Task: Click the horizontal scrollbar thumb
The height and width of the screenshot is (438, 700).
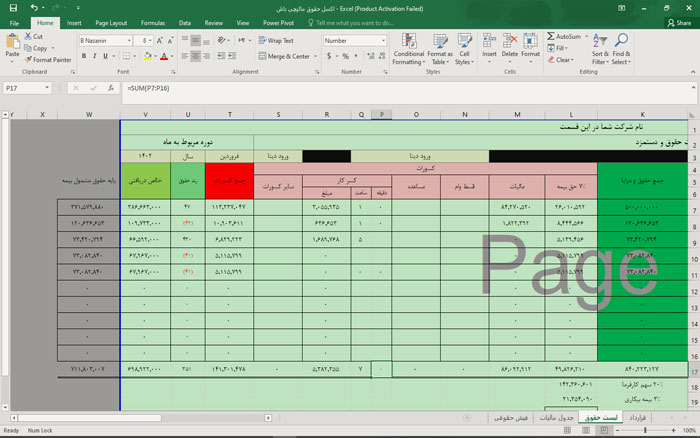Action: point(89,418)
